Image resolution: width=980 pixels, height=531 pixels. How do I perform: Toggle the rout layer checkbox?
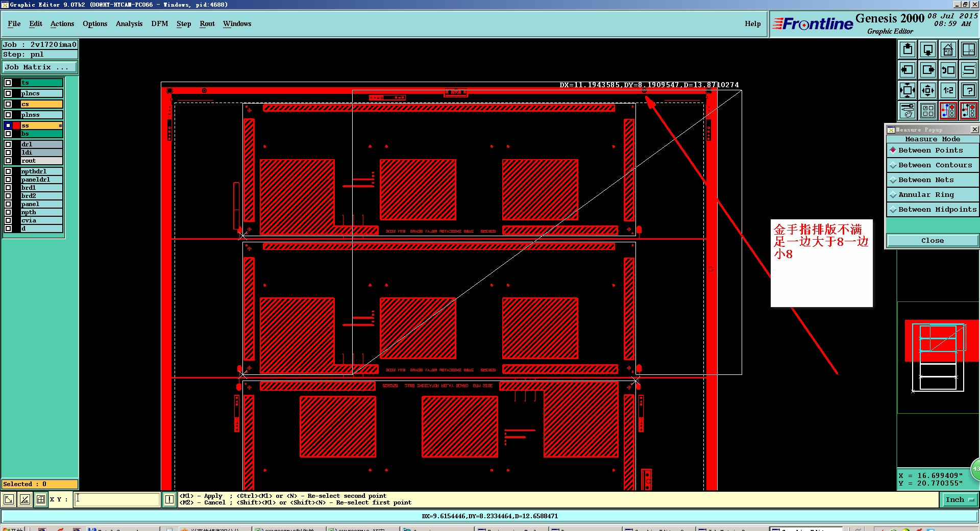[8, 161]
